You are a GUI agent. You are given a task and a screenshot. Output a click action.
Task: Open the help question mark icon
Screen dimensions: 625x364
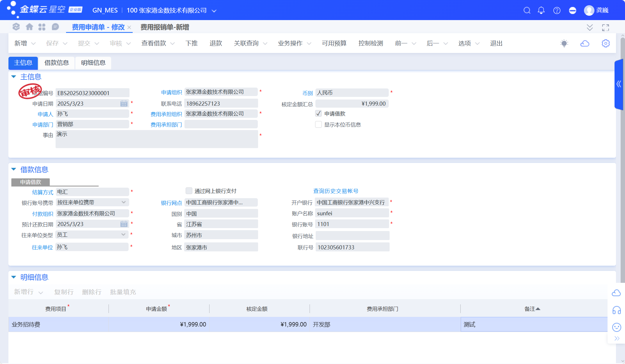tap(557, 10)
